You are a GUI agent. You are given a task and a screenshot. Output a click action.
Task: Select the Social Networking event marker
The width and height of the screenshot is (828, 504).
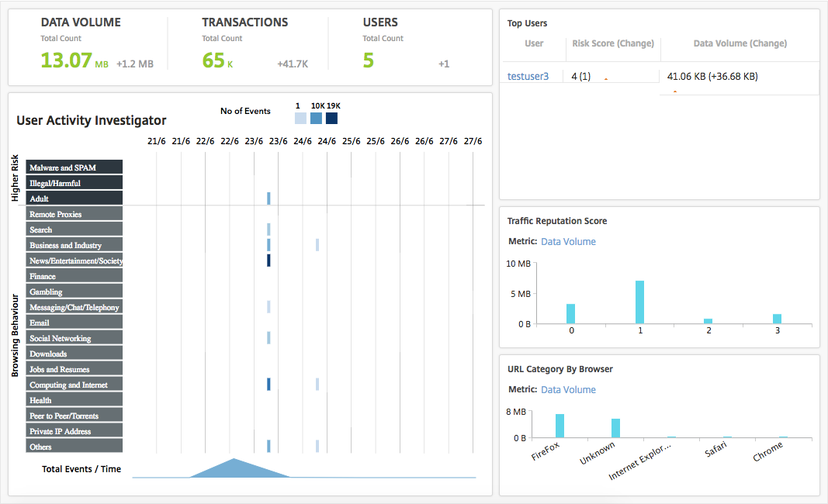pyautogui.click(x=268, y=338)
